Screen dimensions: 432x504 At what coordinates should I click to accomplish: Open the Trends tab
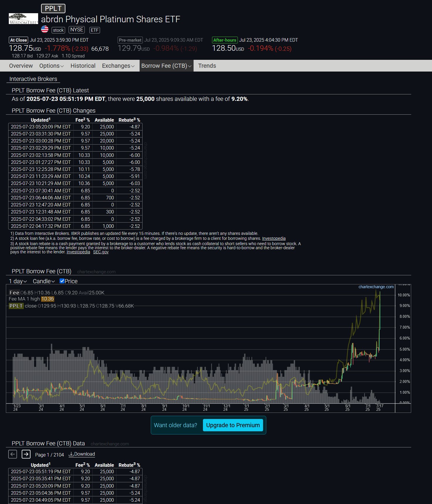click(207, 66)
